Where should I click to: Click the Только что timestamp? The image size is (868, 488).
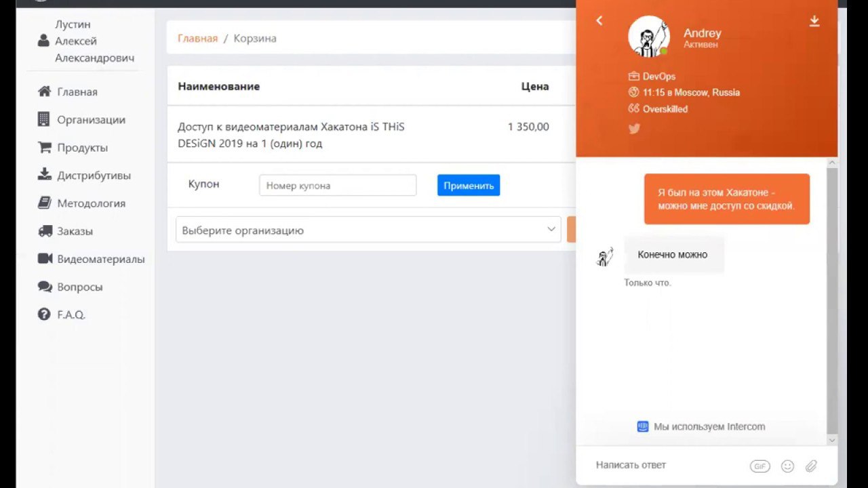648,283
